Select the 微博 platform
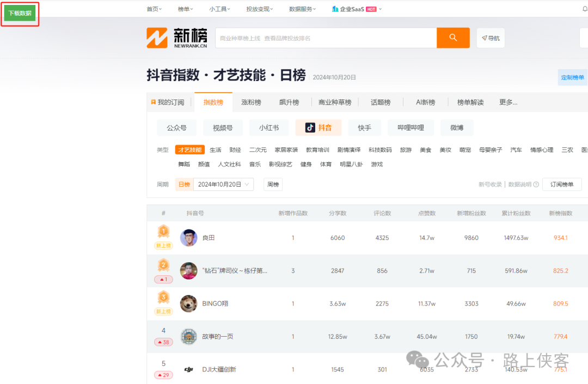Screen dimensions: 588x384 (x=457, y=128)
